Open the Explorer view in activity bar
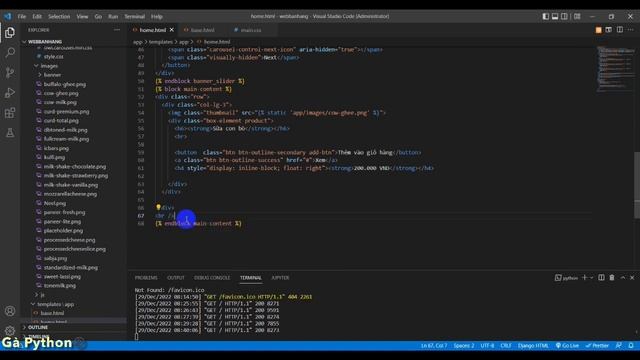Viewport: 640px width, 360px height. (x=10, y=33)
